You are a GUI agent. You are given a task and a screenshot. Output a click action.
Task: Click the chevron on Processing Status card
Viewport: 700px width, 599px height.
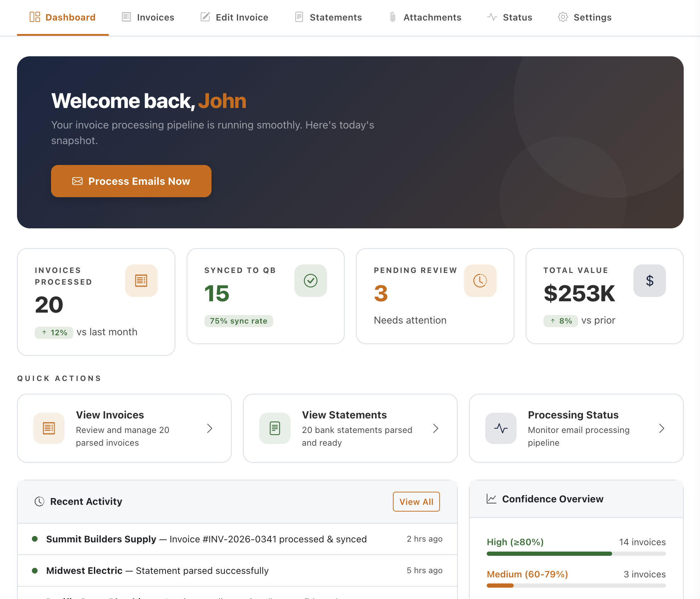(x=662, y=428)
